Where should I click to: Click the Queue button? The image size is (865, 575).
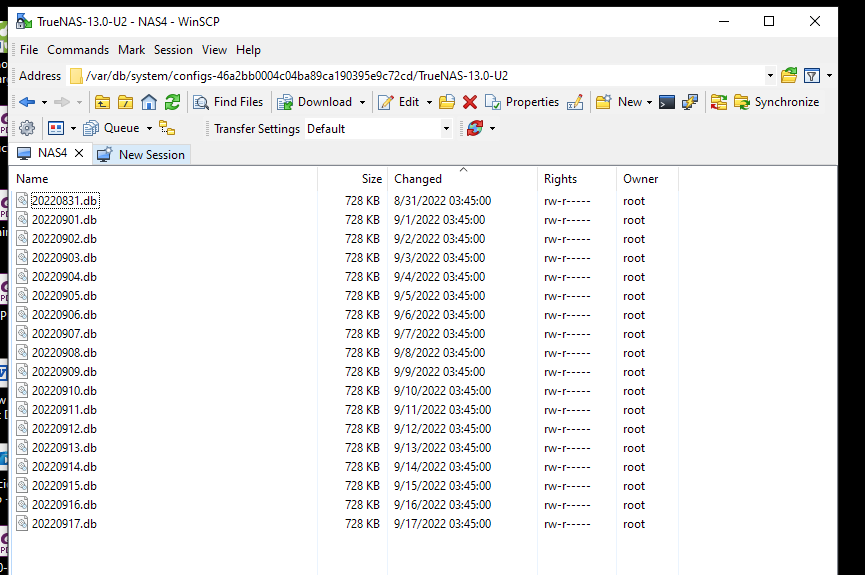111,129
